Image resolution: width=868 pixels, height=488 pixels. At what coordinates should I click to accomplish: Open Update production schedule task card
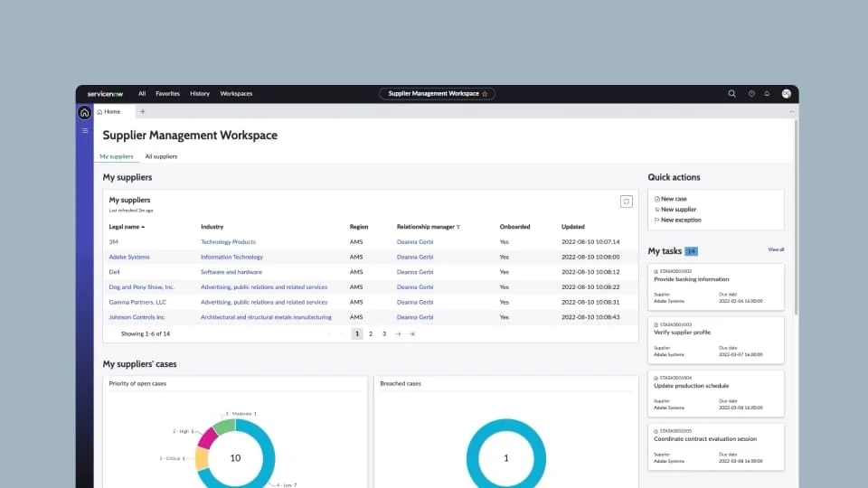tap(716, 393)
